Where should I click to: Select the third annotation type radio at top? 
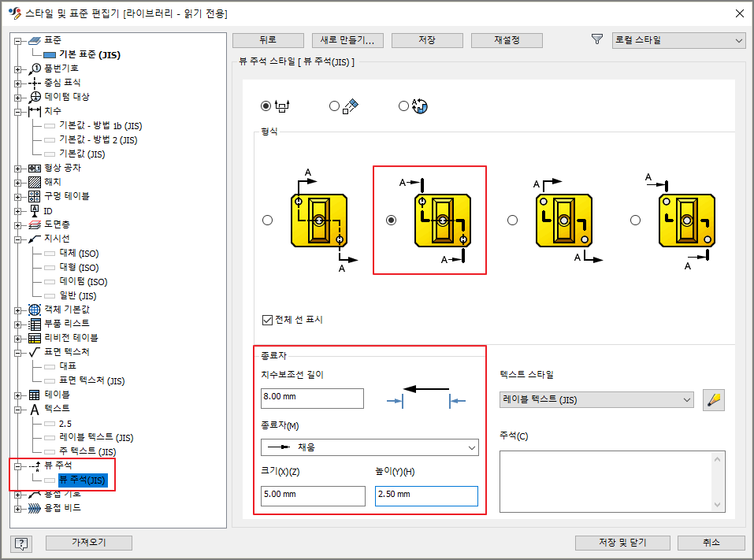click(403, 105)
